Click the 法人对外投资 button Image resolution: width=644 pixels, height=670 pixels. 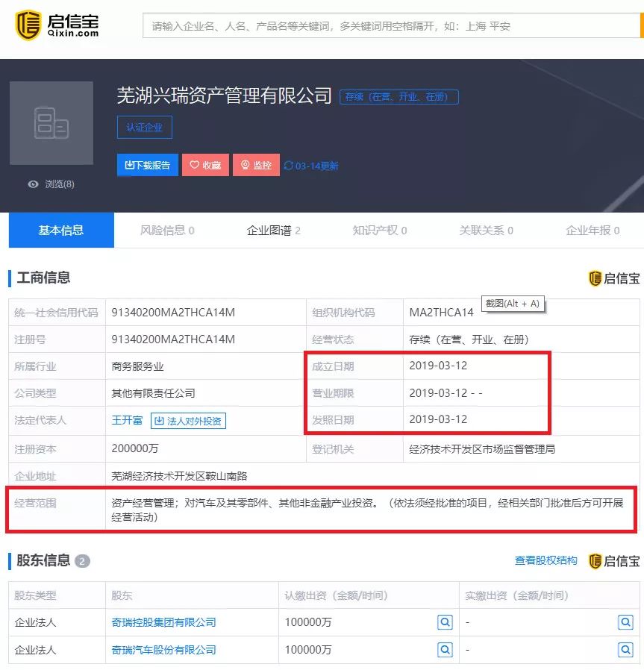[x=189, y=421]
